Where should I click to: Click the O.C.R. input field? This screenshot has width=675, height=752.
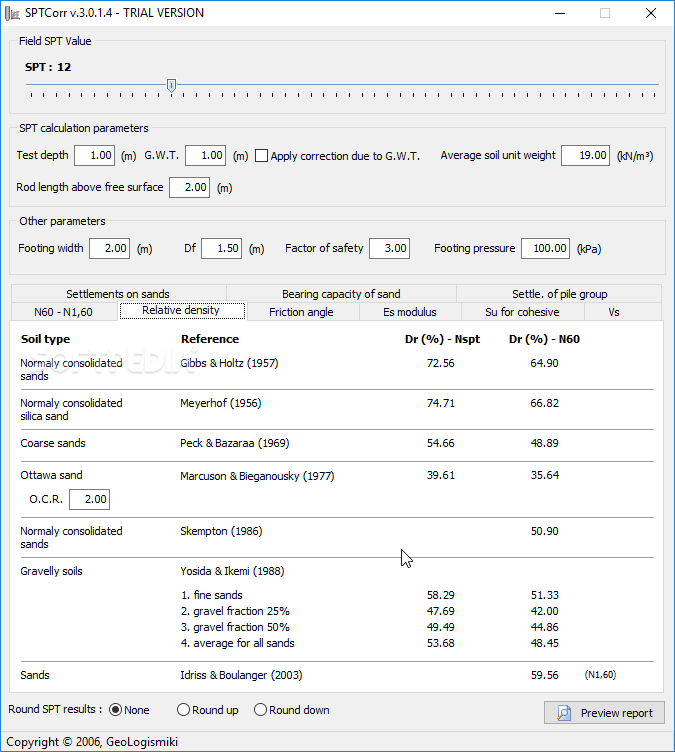pyautogui.click(x=89, y=499)
